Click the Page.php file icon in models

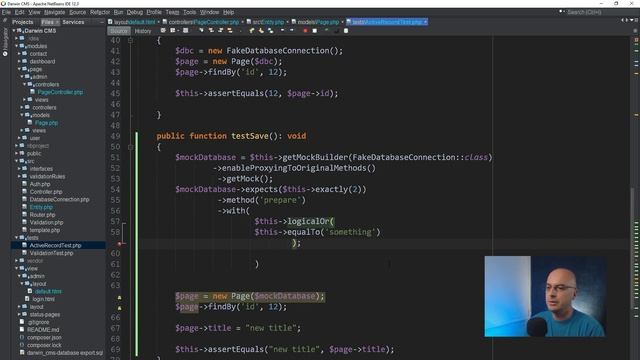click(x=30, y=122)
